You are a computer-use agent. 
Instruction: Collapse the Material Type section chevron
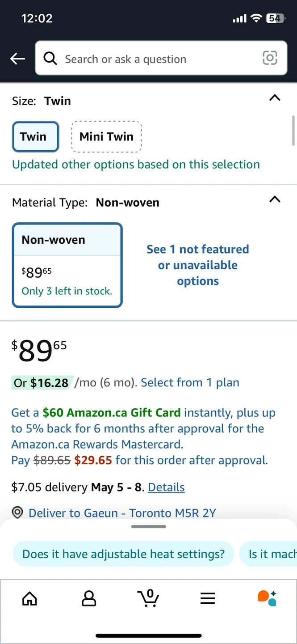click(275, 199)
